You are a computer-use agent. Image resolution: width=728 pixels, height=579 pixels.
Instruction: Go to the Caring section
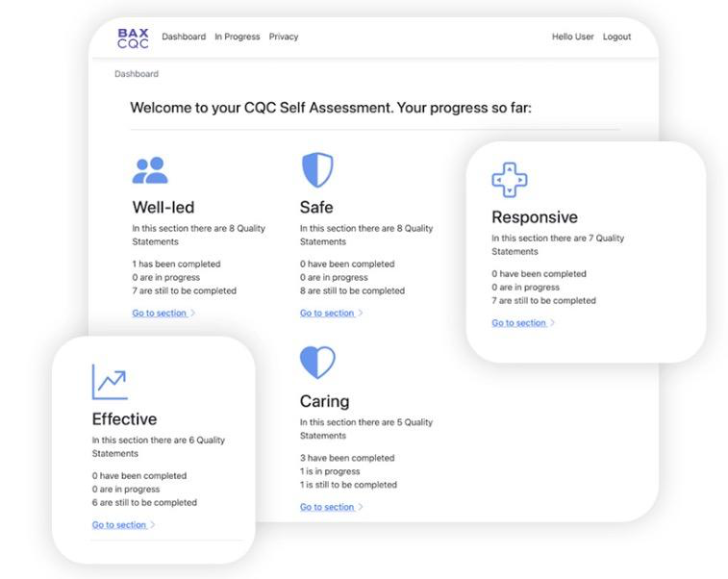coord(327,508)
